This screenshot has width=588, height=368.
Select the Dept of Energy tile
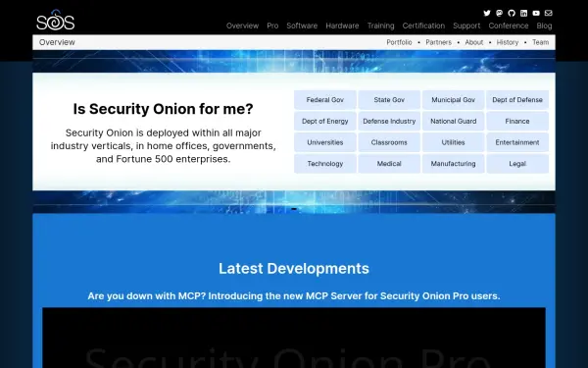pyautogui.click(x=325, y=122)
